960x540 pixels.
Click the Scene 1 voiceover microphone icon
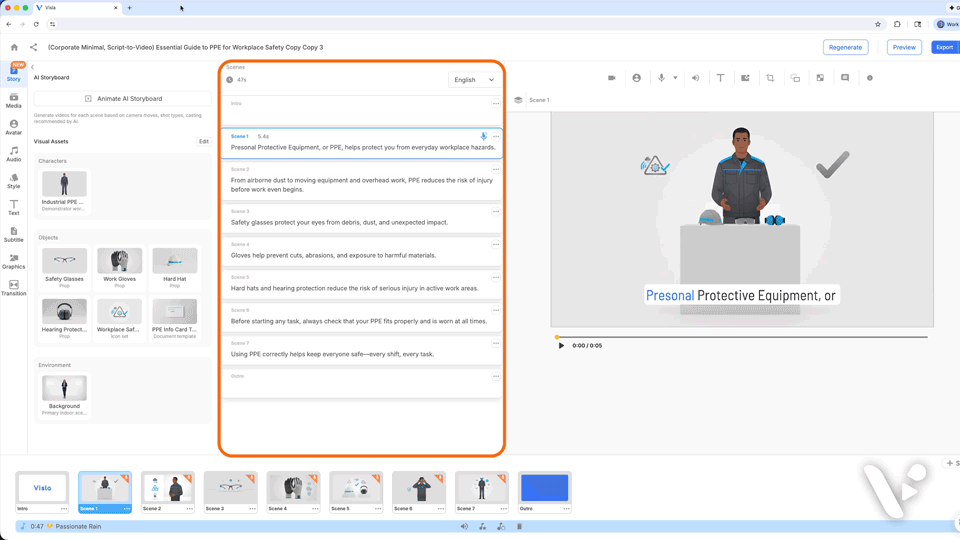(x=483, y=136)
